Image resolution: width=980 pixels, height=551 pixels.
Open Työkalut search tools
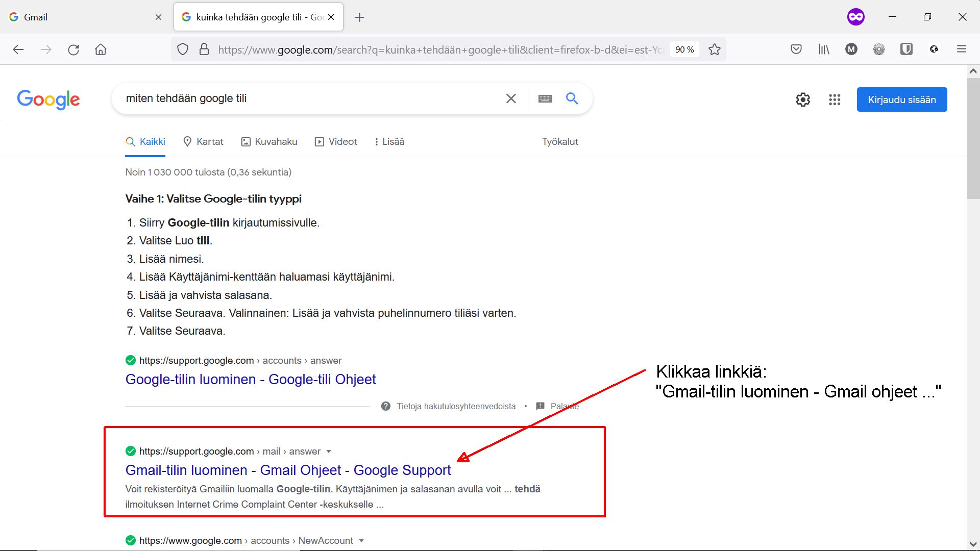560,142
